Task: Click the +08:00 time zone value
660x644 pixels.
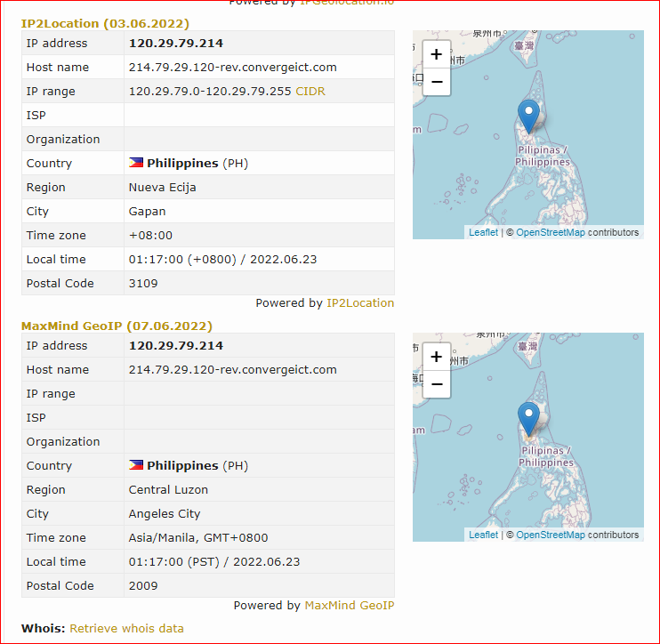Action: [x=150, y=236]
